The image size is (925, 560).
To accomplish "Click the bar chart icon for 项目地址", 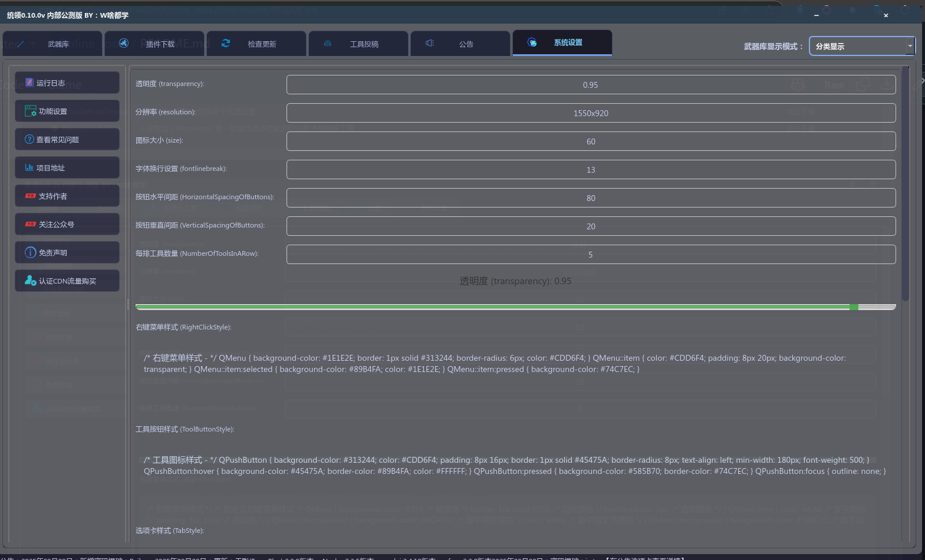I will coord(29,167).
